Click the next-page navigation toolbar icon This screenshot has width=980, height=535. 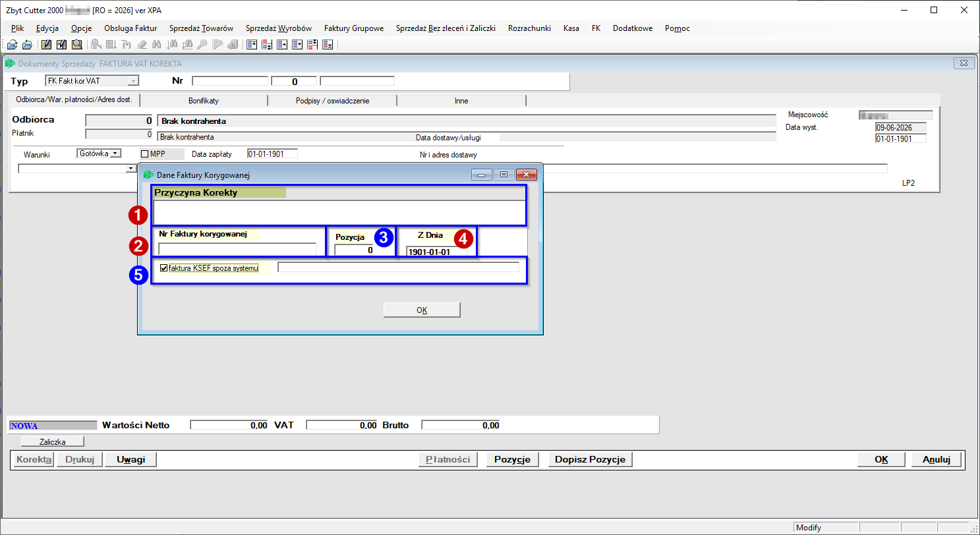(x=312, y=45)
